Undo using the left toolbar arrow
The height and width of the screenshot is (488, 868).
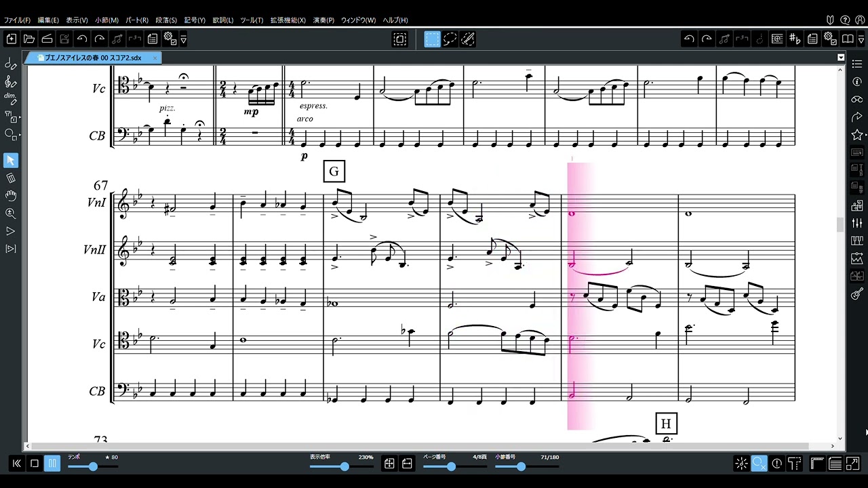coord(82,39)
